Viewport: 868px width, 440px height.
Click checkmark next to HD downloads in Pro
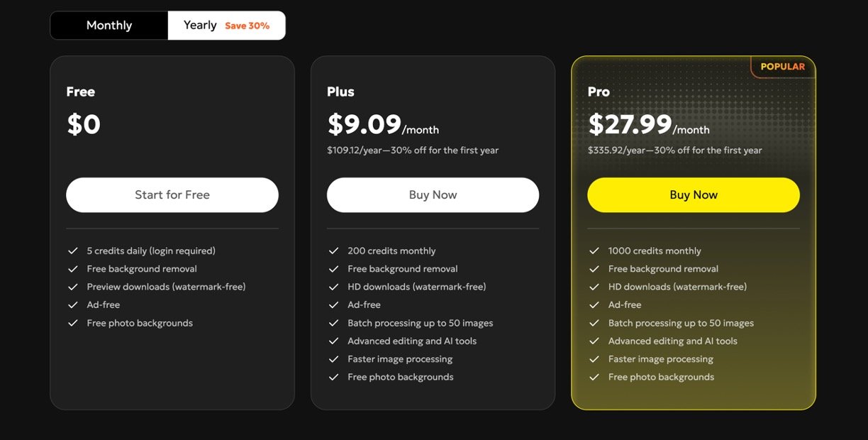pyautogui.click(x=594, y=287)
